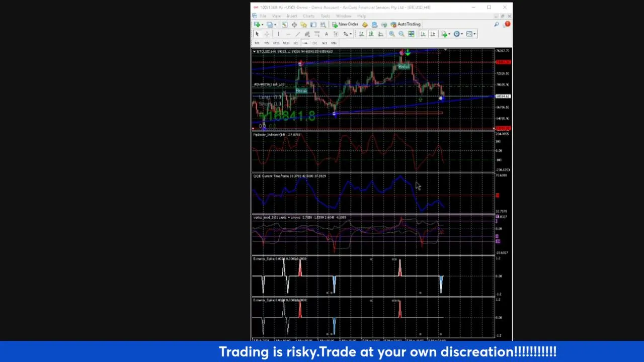Select the D1 timeframe
The image size is (644, 362).
pyautogui.click(x=314, y=43)
